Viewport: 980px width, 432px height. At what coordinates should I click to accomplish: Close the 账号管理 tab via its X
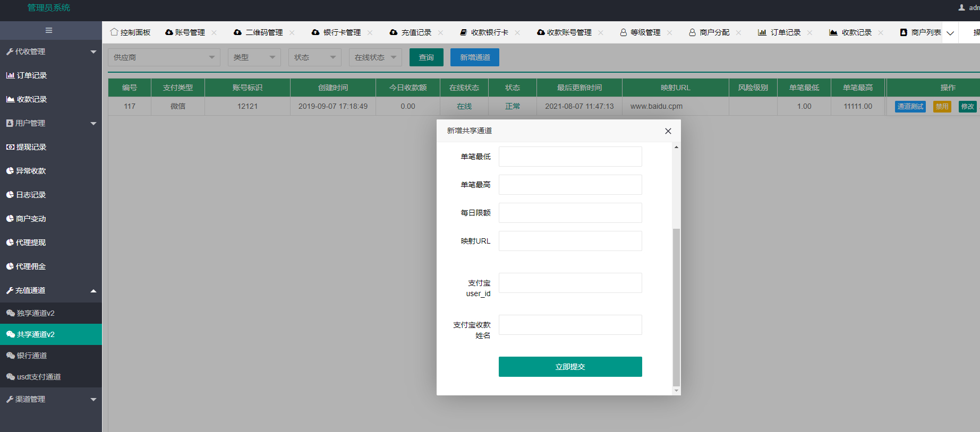point(214,32)
